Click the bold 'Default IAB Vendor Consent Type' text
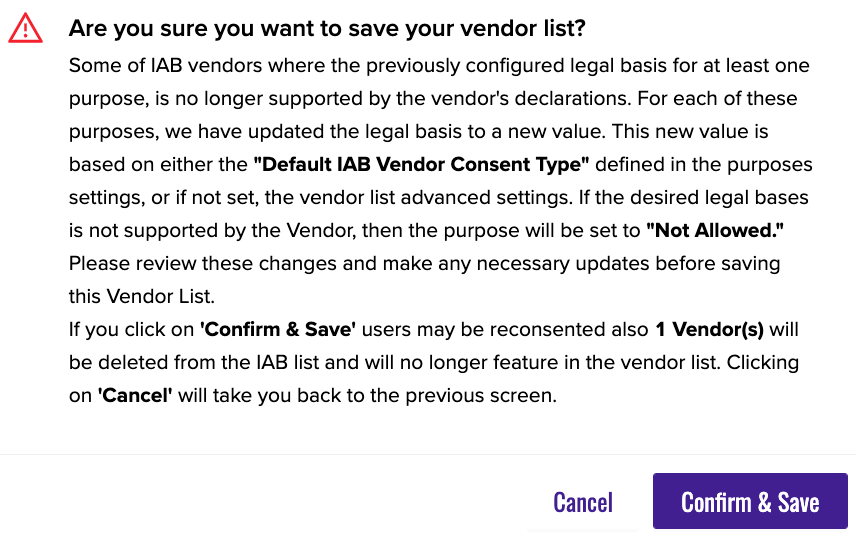This screenshot has height=536, width=856. [421, 164]
